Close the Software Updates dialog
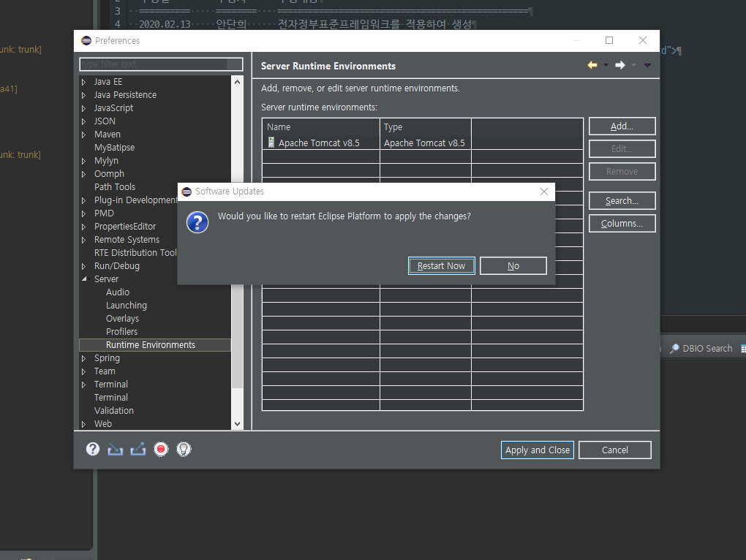The height and width of the screenshot is (560, 746). coord(543,192)
